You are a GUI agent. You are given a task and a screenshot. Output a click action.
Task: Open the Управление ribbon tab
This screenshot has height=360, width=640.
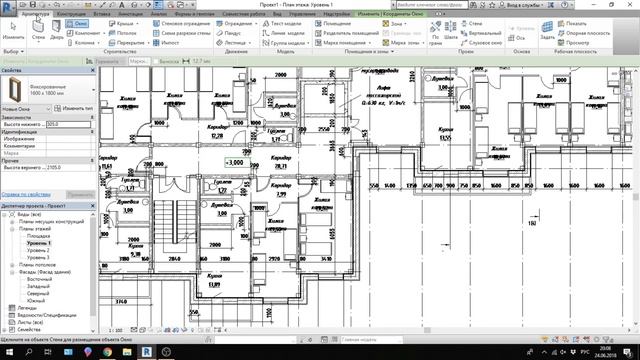(x=302, y=14)
